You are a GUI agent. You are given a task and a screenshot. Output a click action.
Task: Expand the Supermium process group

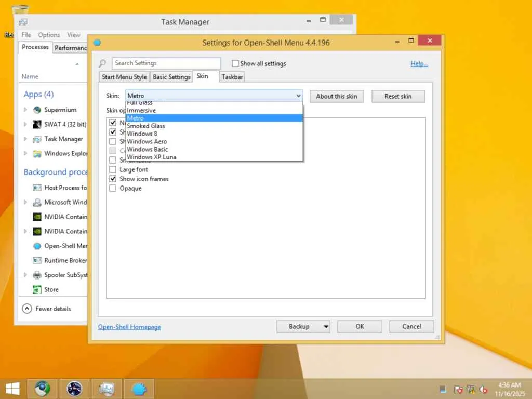tap(25, 110)
